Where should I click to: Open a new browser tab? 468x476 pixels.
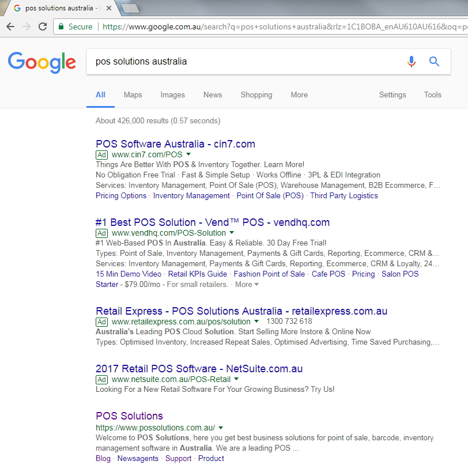point(130,9)
